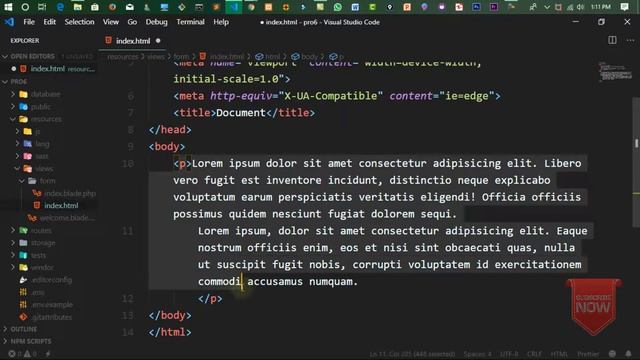This screenshot has height=360, width=640.
Task: Open the Go menu
Action: [x=132, y=22]
